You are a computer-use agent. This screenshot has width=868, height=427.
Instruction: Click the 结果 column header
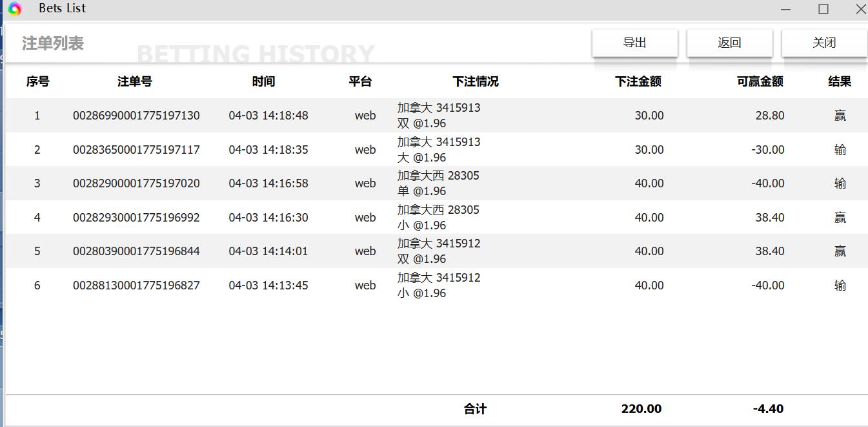click(x=840, y=81)
